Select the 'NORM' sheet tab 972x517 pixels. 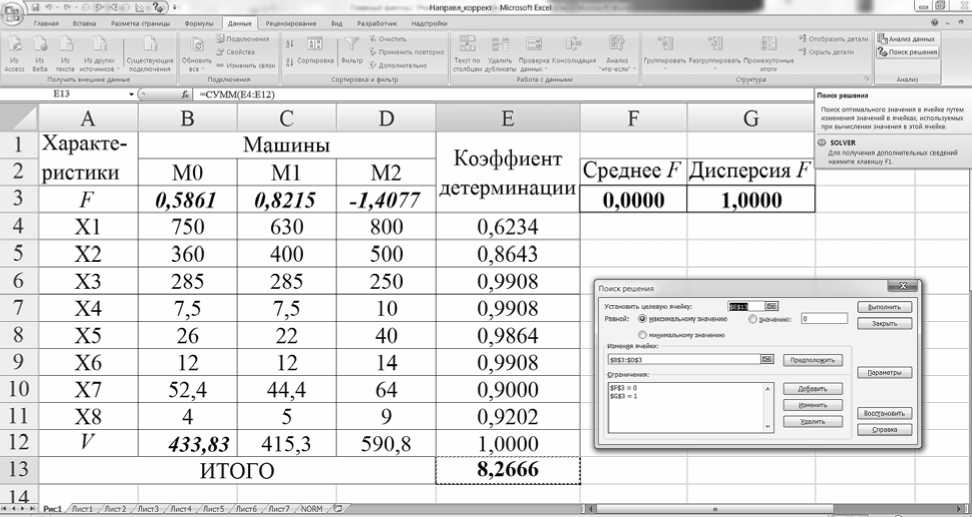(x=312, y=509)
